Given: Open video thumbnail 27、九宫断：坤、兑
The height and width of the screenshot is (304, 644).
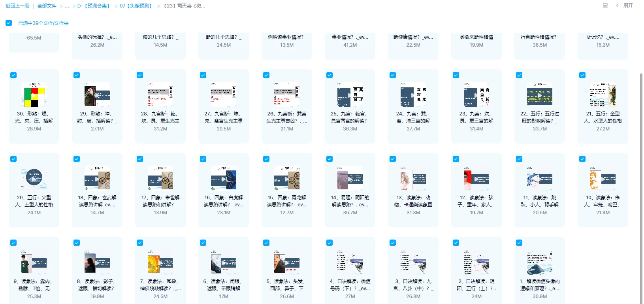Looking at the screenshot, I should pyautogui.click(x=224, y=95).
